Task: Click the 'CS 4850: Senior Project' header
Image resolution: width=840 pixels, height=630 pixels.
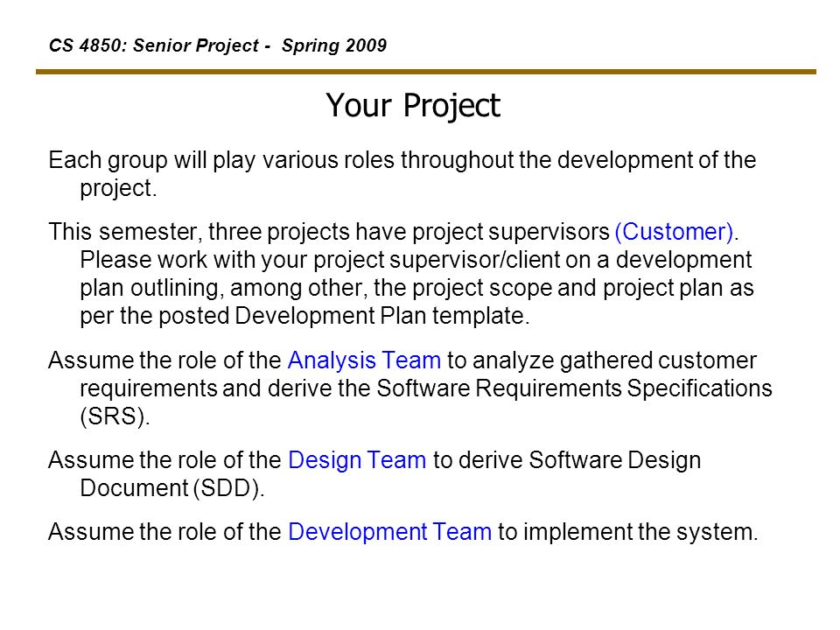Action: click(154, 45)
